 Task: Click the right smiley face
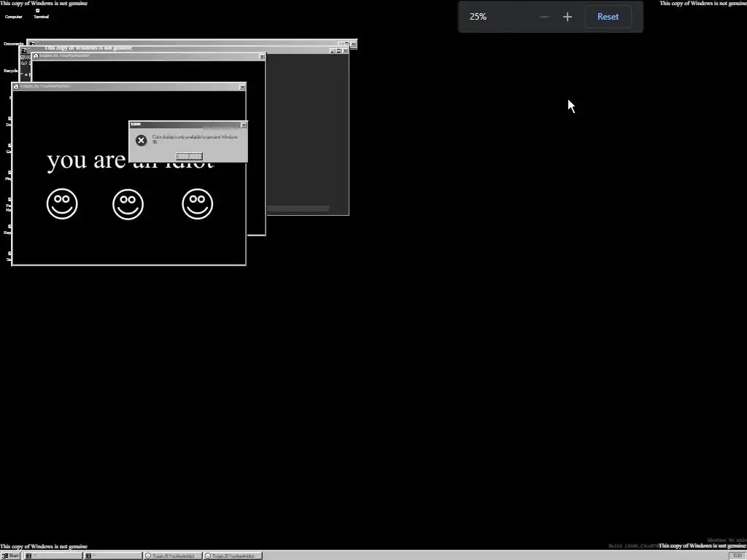click(x=197, y=204)
